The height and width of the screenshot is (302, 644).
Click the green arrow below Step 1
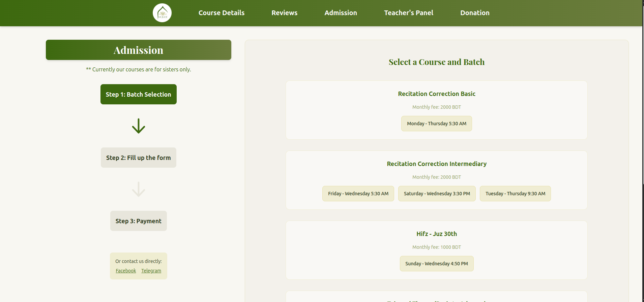[x=139, y=126]
